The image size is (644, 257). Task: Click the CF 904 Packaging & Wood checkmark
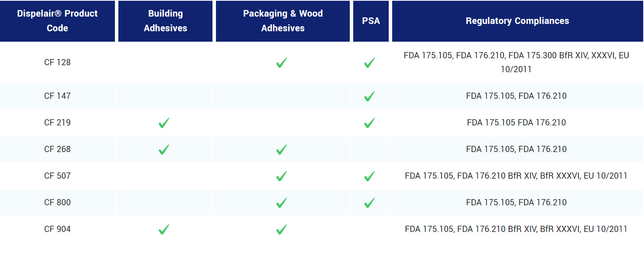[282, 229]
